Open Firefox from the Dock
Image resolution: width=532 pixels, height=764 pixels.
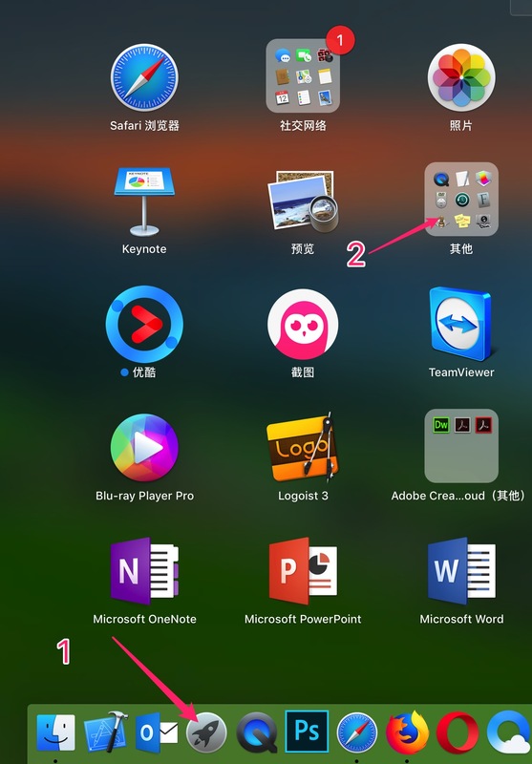tap(407, 732)
